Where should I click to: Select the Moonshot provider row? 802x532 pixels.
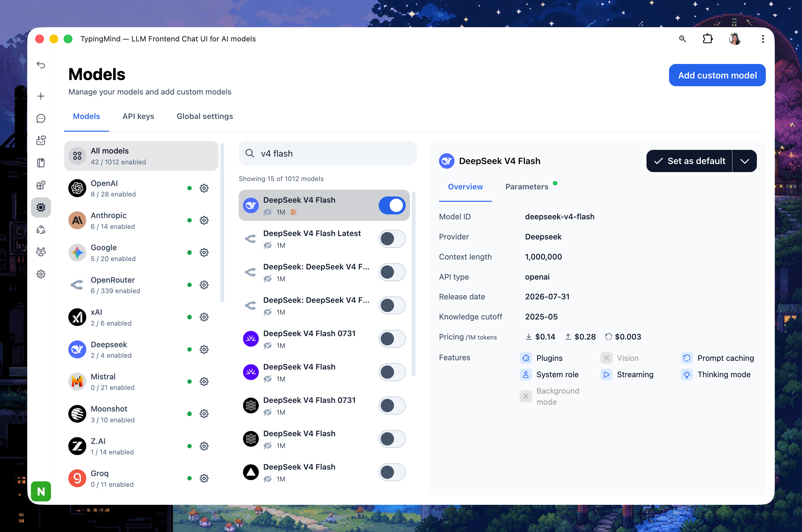click(x=141, y=414)
